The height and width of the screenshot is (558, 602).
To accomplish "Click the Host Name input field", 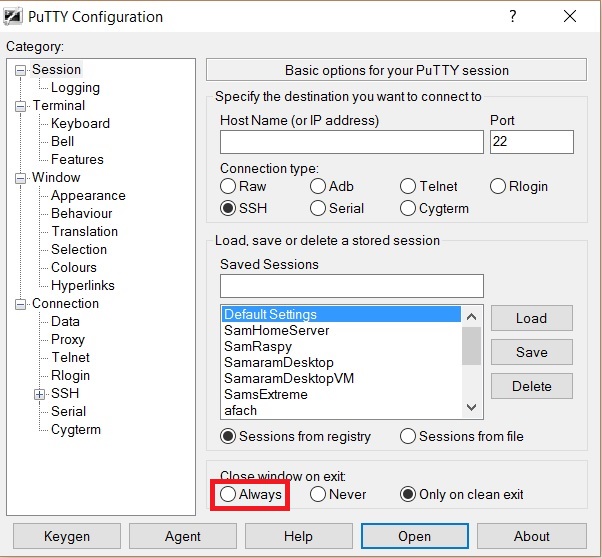I will pyautogui.click(x=352, y=142).
